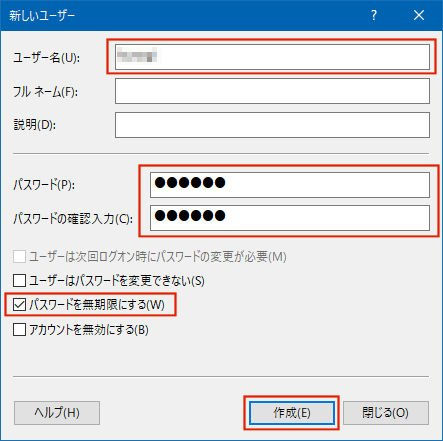443x441 pixels.
Task: Dismiss the dialog via 閉じる(O) button
Action: click(386, 413)
